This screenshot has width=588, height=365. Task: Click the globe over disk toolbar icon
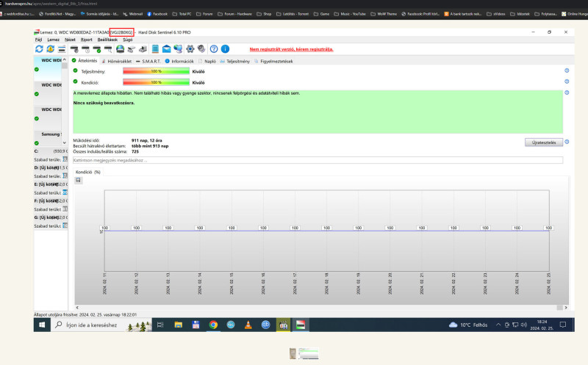click(x=120, y=49)
